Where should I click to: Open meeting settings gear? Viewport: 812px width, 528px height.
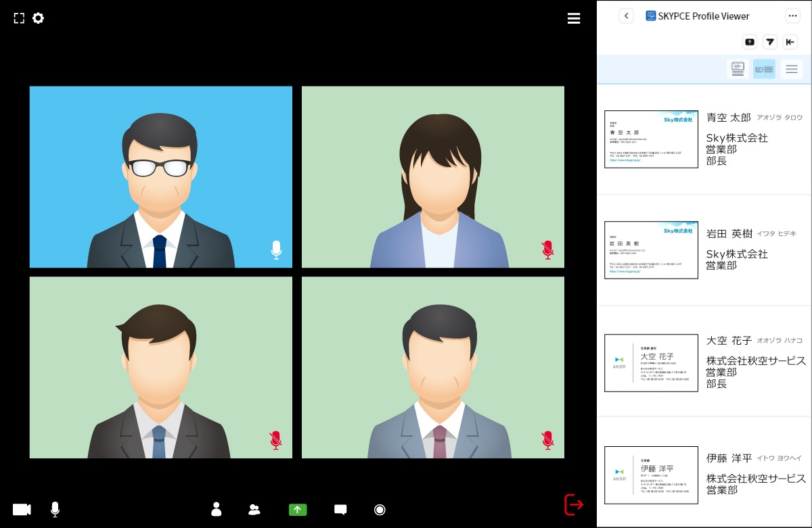tap(39, 18)
